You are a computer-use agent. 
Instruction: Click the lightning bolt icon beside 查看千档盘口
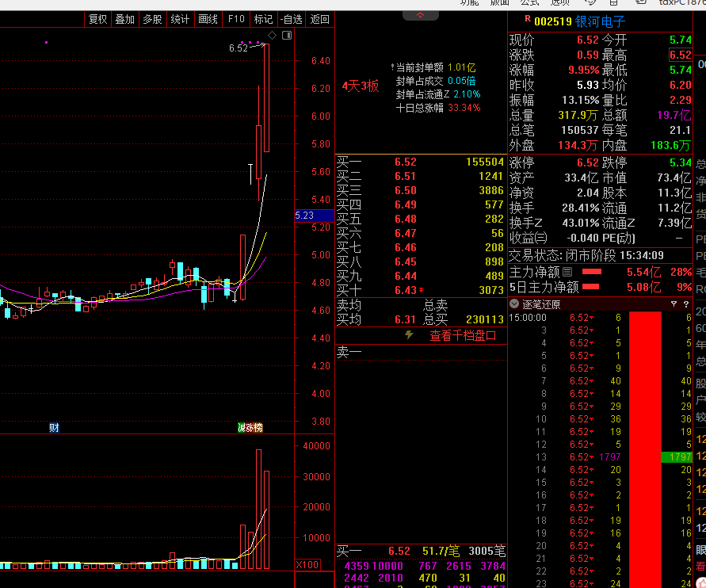(x=410, y=335)
